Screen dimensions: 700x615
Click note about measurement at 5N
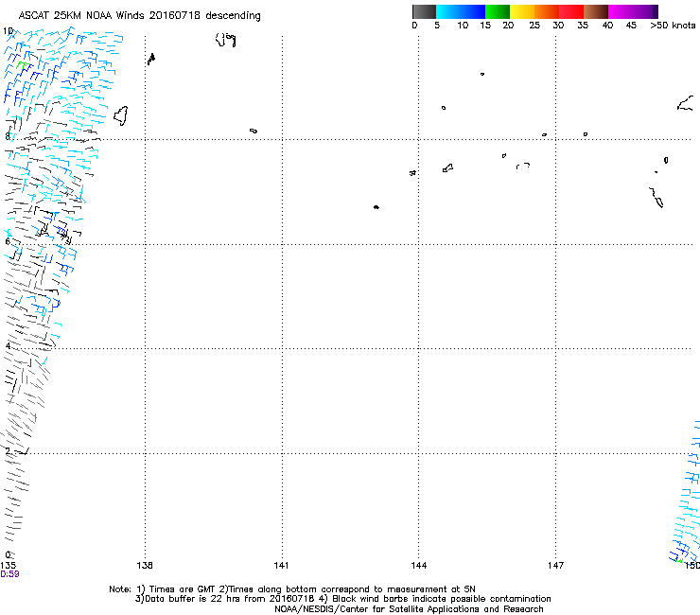click(x=347, y=589)
